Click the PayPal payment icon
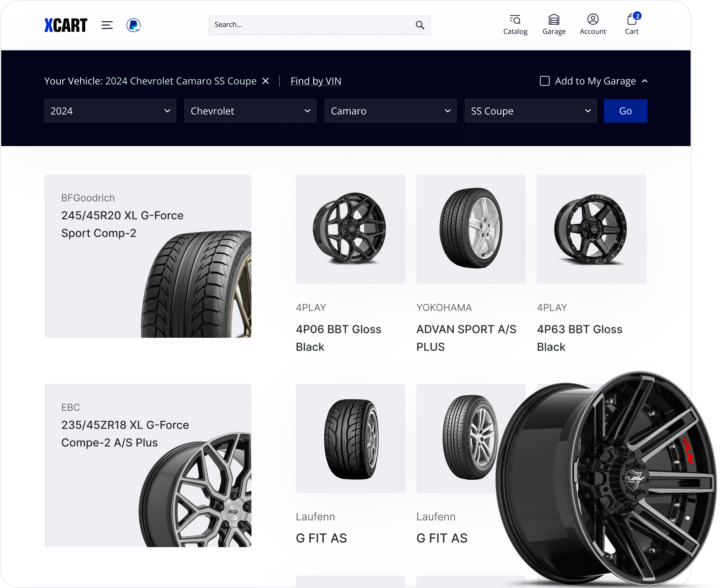 point(134,25)
